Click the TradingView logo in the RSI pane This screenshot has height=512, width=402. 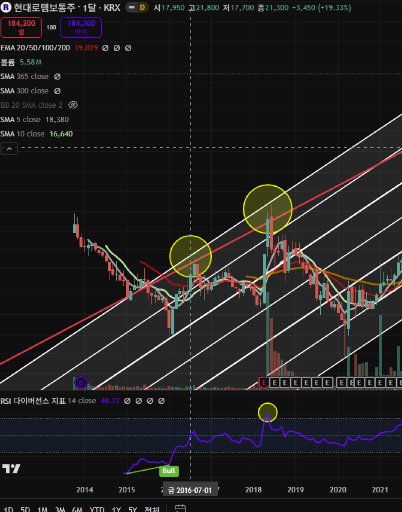pos(11,469)
